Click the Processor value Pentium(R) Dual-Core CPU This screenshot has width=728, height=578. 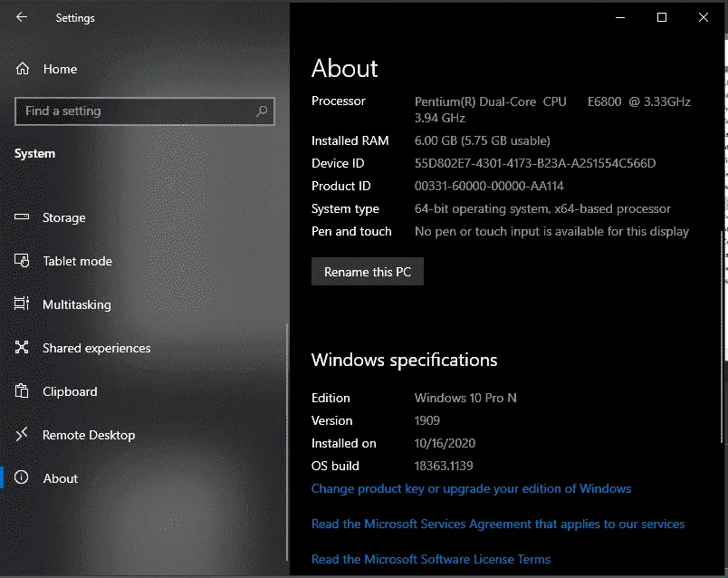coord(552,110)
